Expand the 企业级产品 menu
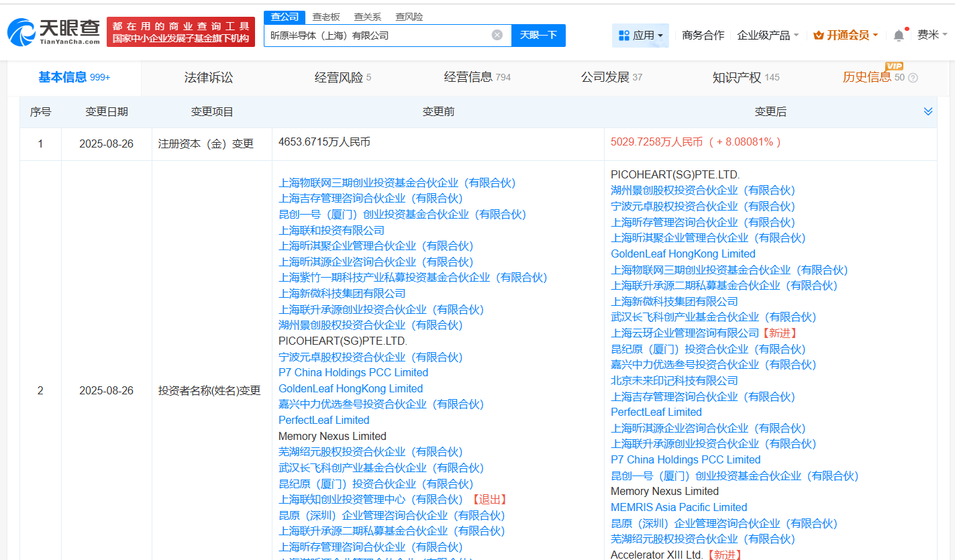955x560 pixels. 768,36
